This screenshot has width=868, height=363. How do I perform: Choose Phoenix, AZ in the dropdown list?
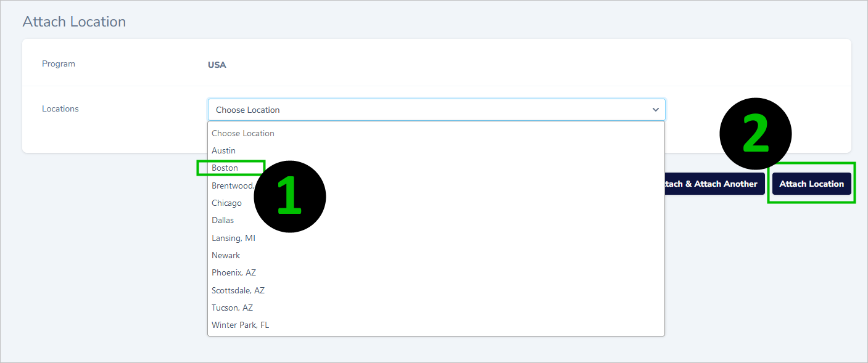(234, 272)
